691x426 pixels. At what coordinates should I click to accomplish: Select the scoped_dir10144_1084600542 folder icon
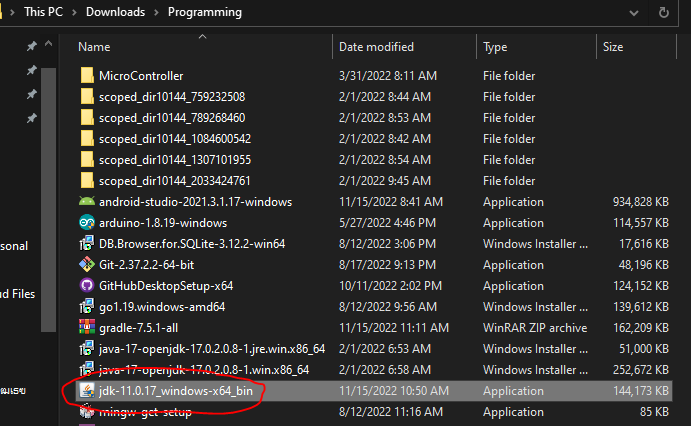coord(87,138)
